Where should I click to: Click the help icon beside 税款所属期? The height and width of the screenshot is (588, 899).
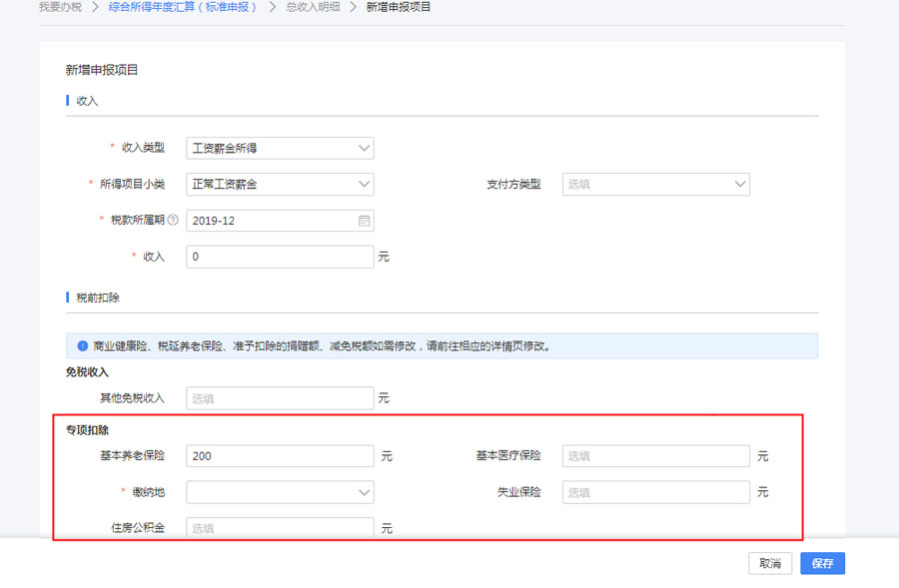point(173,221)
